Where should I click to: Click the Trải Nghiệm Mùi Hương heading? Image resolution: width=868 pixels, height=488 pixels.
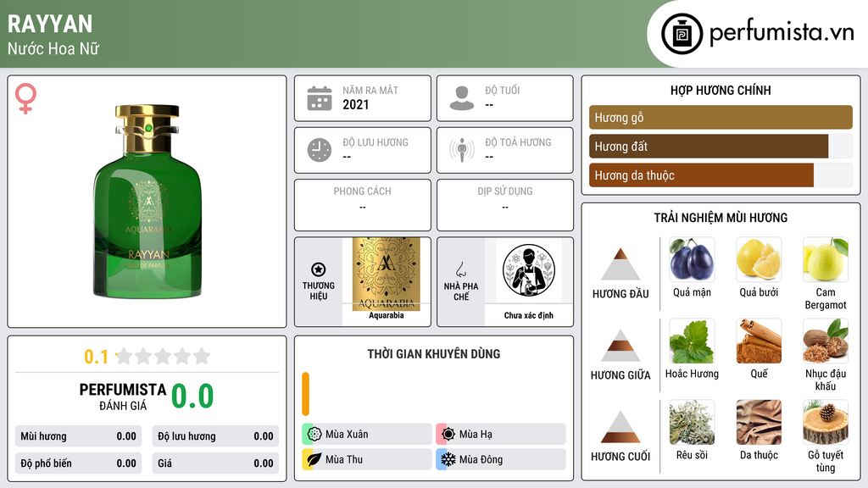pyautogui.click(x=721, y=218)
